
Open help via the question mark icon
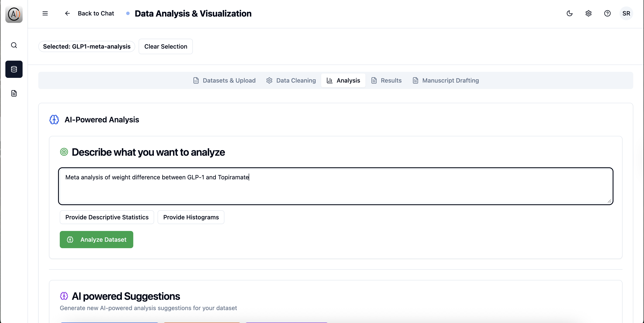(607, 13)
